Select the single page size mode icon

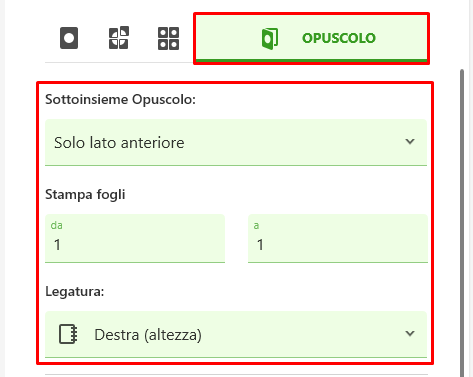(x=69, y=38)
